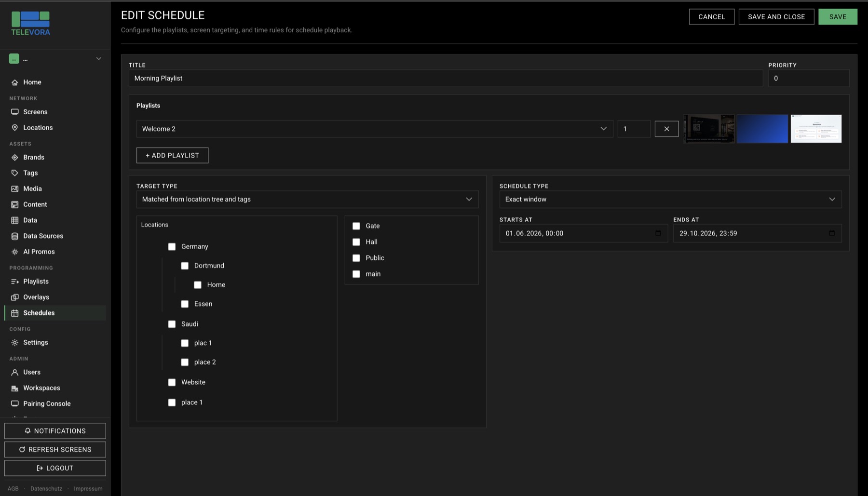Click the Notifications button

coord(55,431)
